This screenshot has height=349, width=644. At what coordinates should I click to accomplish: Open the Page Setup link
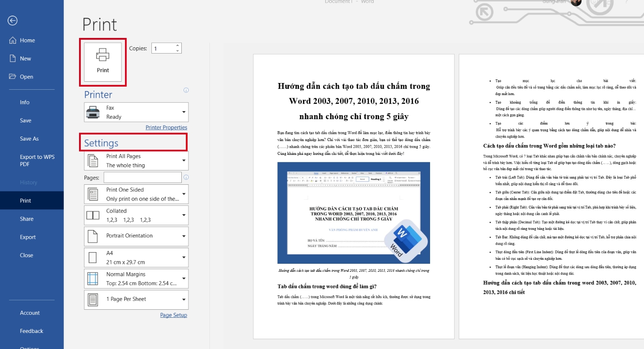point(174,315)
